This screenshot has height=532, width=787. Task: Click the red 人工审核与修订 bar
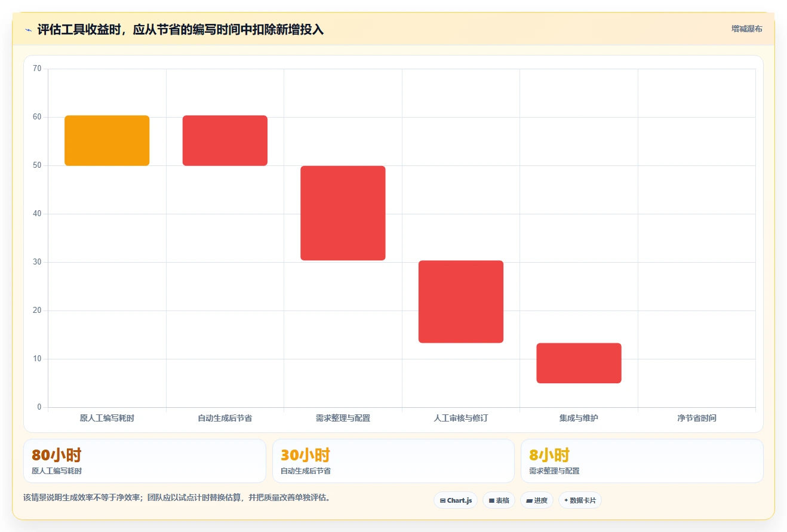[461, 302]
